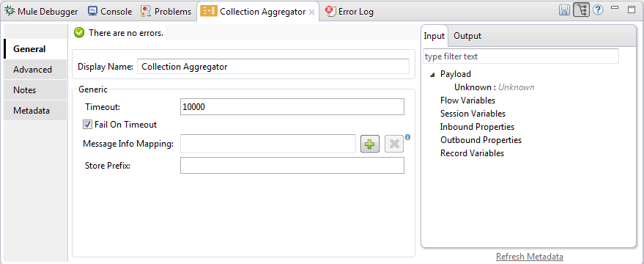Image resolution: width=644 pixels, height=264 pixels.
Task: Add a Message Info Mapping with plus icon
Action: coord(370,144)
